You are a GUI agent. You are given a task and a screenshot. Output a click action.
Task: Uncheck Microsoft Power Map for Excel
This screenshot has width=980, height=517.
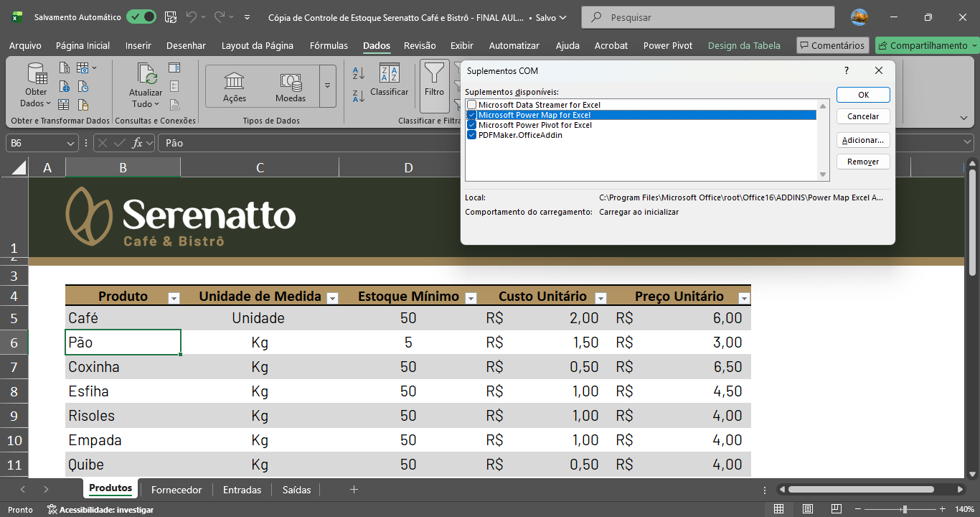click(472, 115)
